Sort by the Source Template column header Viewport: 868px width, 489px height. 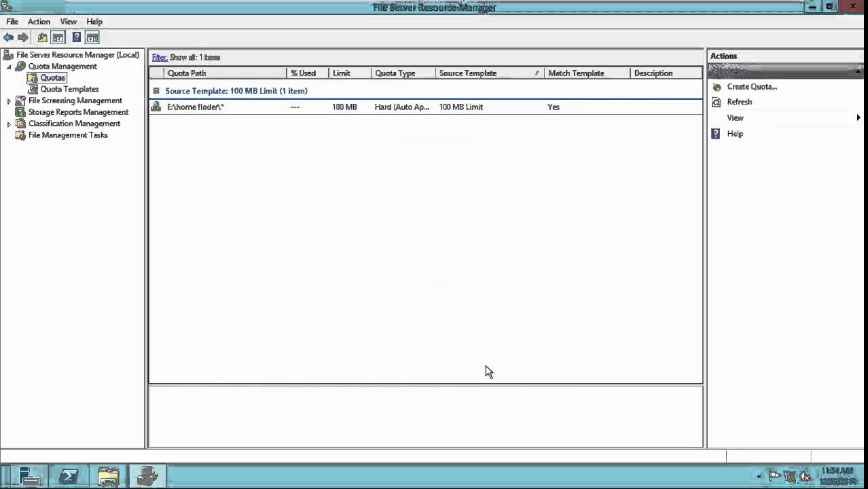click(490, 73)
